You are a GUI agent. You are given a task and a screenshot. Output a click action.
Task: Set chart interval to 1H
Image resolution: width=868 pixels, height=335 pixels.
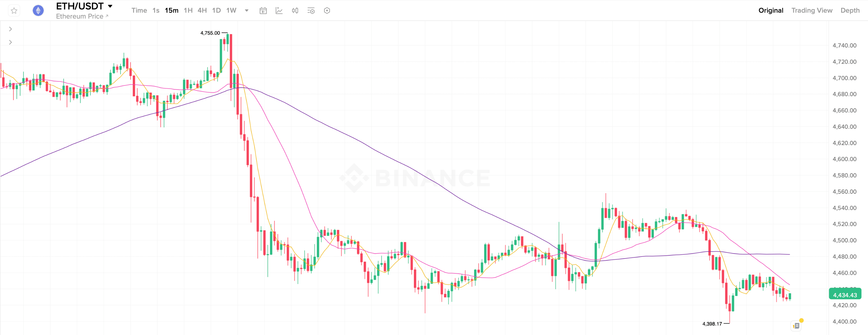[188, 10]
